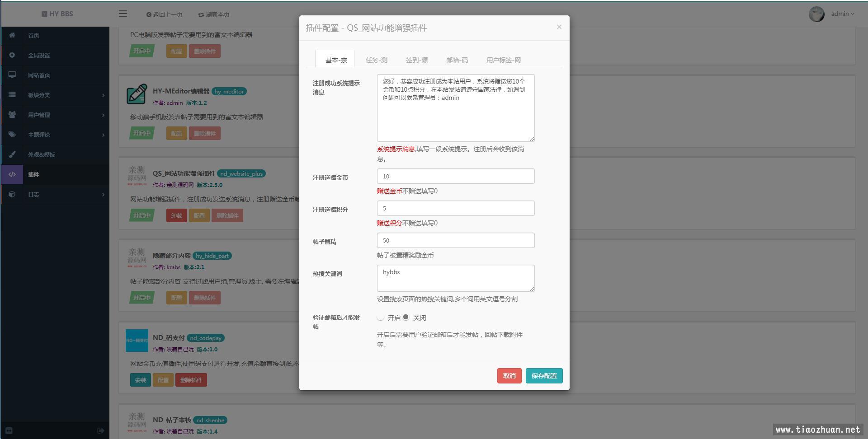Open the admin user dropdown
The image size is (868, 439).
[842, 14]
